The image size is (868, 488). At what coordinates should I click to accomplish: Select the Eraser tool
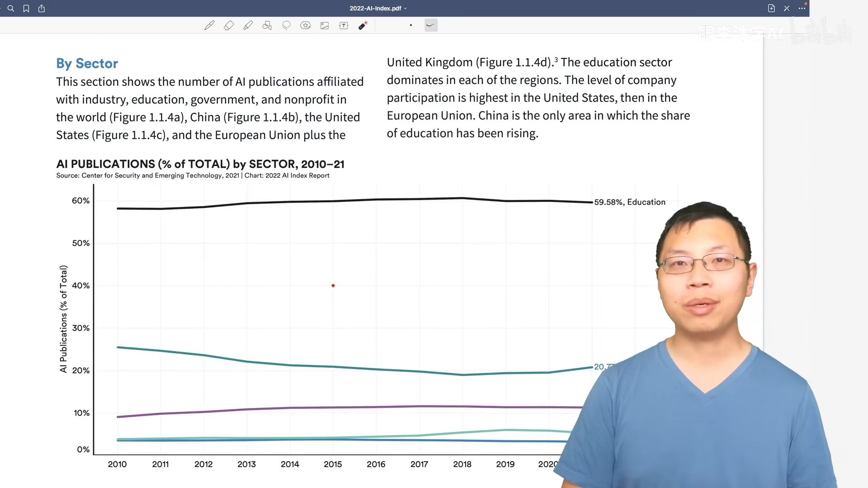pyautogui.click(x=229, y=25)
